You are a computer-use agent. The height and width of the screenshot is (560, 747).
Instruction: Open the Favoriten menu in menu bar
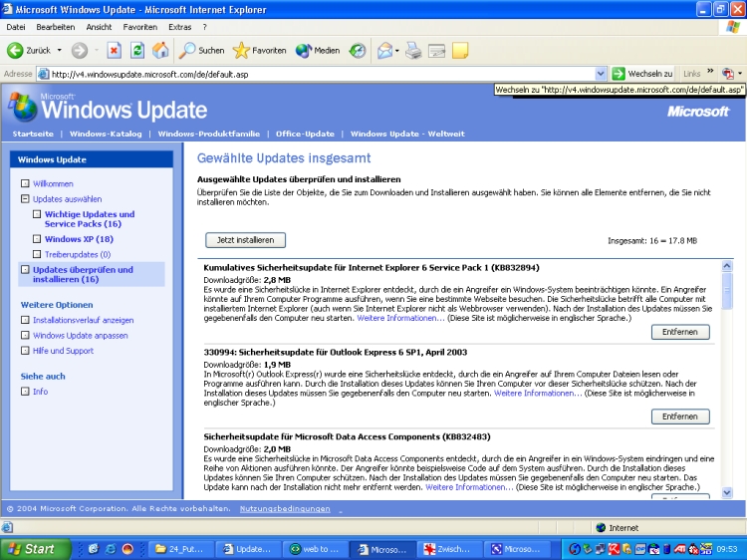point(140,27)
